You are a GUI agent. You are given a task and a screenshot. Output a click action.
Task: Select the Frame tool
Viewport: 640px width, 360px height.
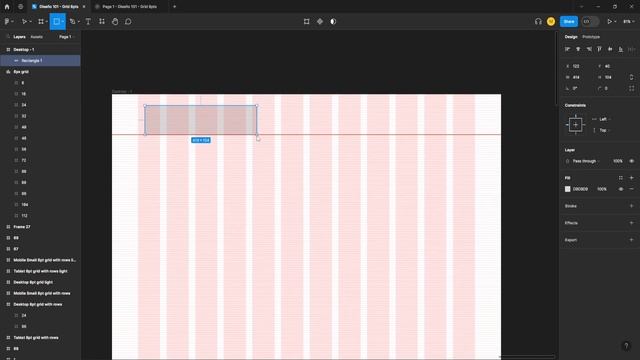pyautogui.click(x=40, y=22)
